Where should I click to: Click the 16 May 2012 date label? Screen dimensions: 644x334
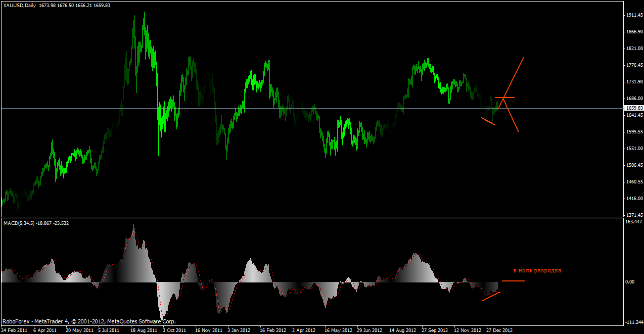pos(338,330)
